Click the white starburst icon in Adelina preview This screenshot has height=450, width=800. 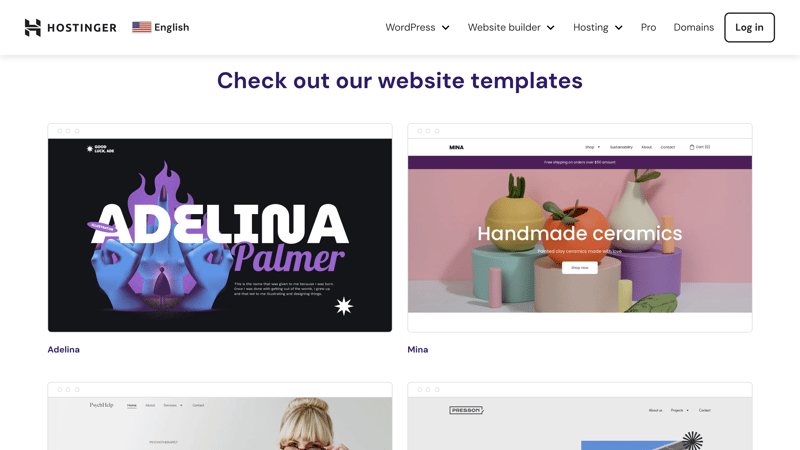(343, 306)
